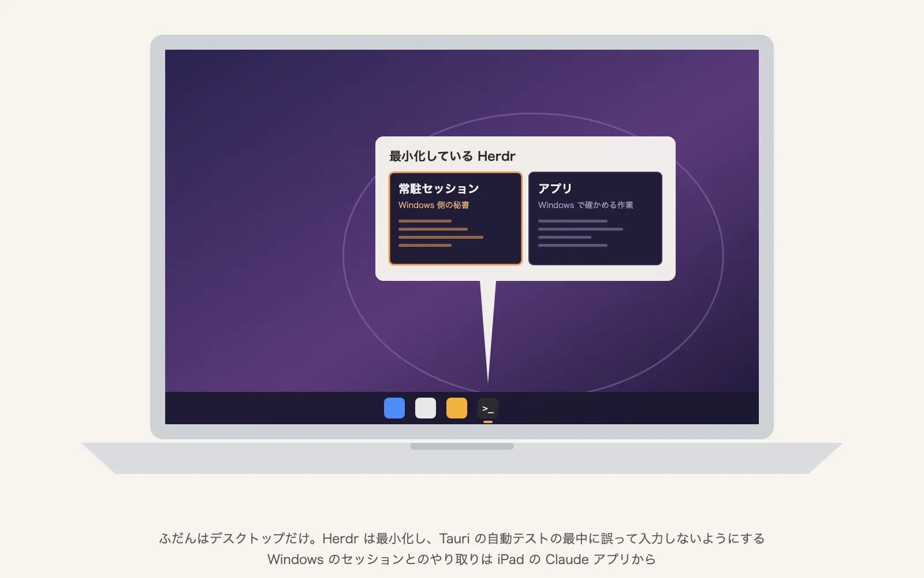The width and height of the screenshot is (924, 578).
Task: Open the Herdr terminal icon in taskbar
Action: [488, 408]
